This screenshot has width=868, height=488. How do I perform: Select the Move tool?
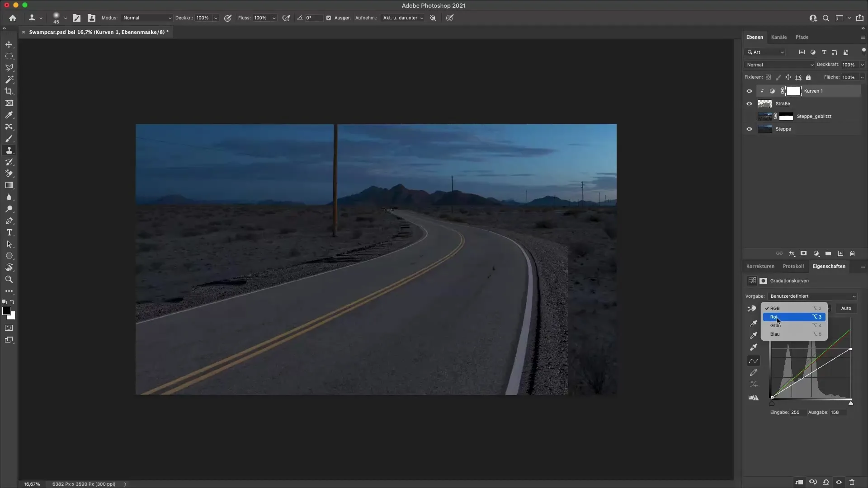[9, 44]
